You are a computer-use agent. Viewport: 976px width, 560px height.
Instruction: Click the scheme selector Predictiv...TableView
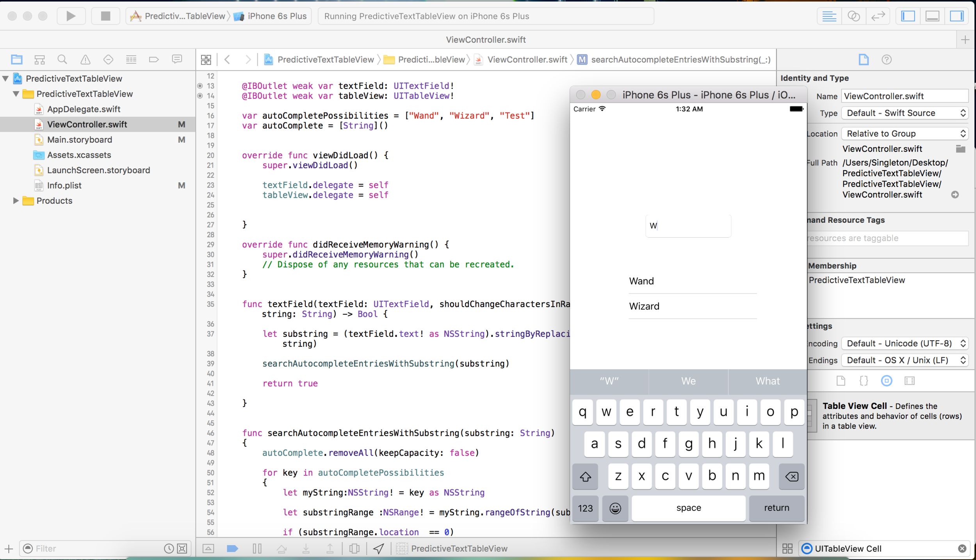pos(178,16)
